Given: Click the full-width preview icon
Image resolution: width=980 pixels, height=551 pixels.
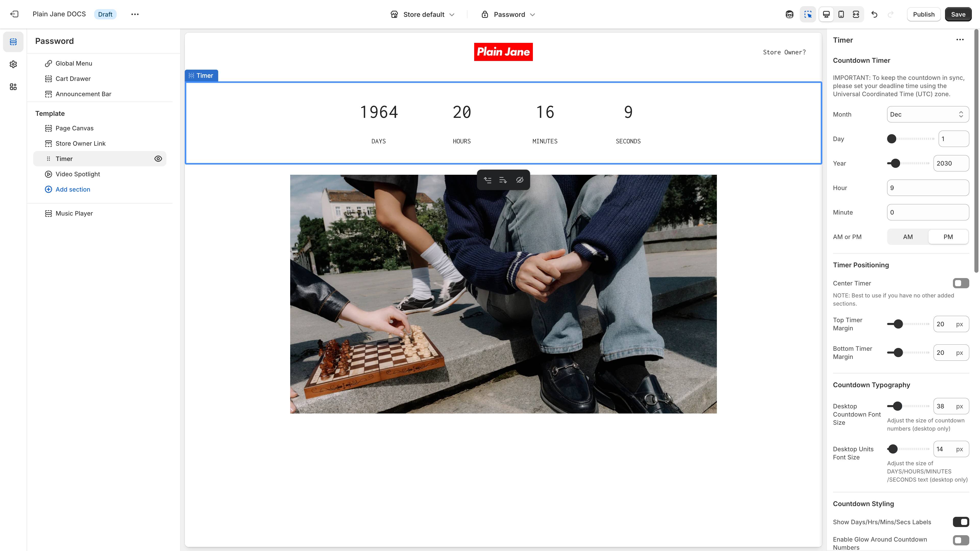Looking at the screenshot, I should [856, 14].
